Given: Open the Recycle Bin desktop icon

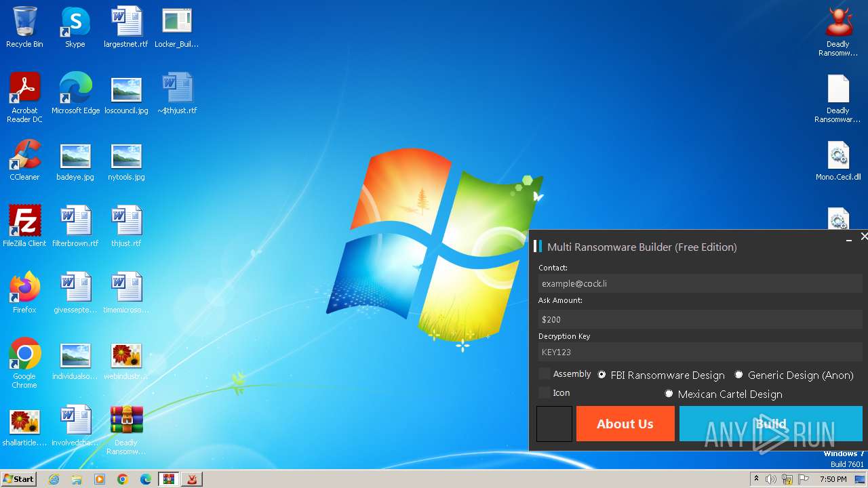Looking at the screenshot, I should point(24,28).
